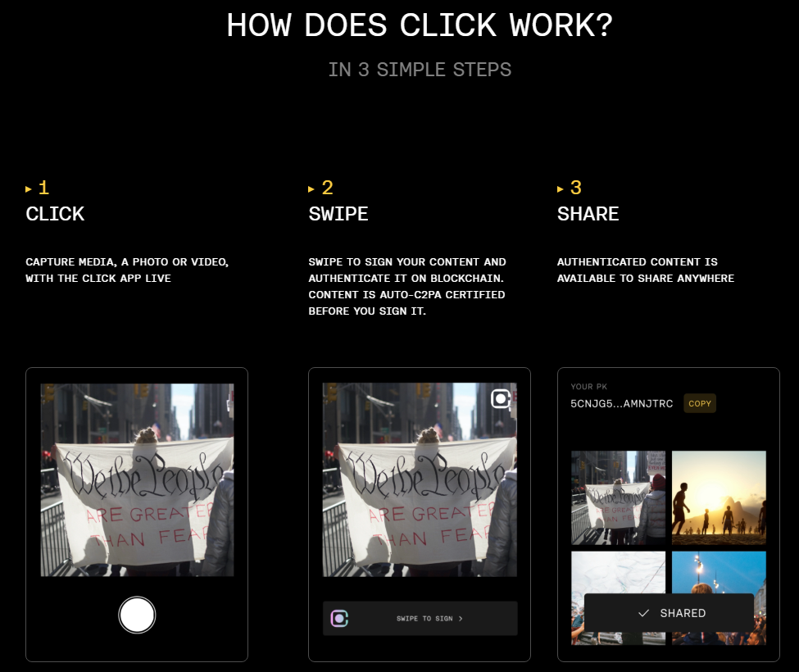Click the checkmark icon beside SHARED
The image size is (799, 672).
click(x=643, y=613)
